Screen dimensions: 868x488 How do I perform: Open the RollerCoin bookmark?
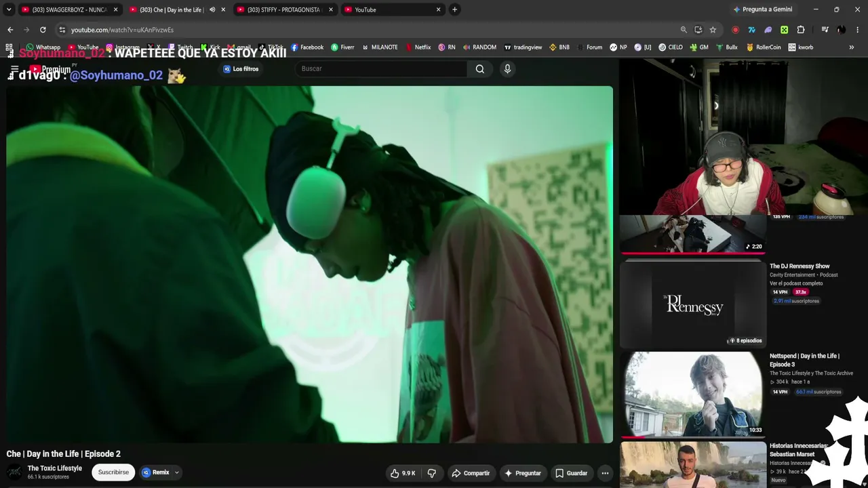764,47
